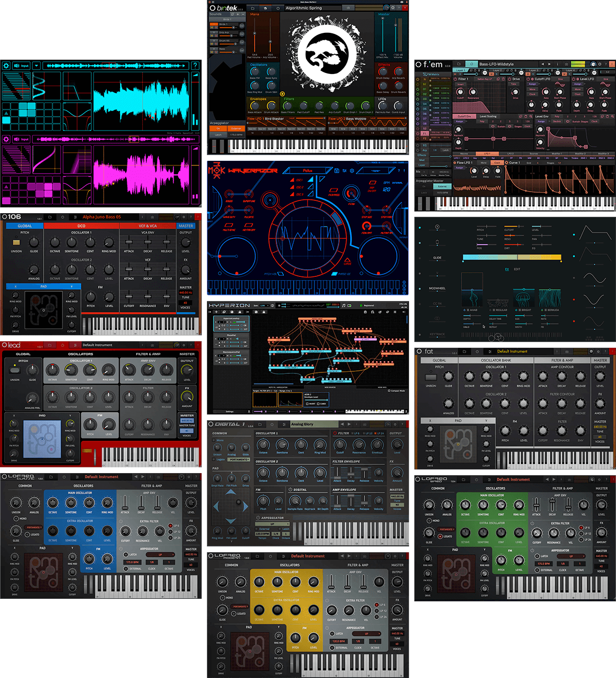Screen dimensions: 616x678
Task: Enable Hyperion Compact Mode checkbox
Action: [389, 391]
